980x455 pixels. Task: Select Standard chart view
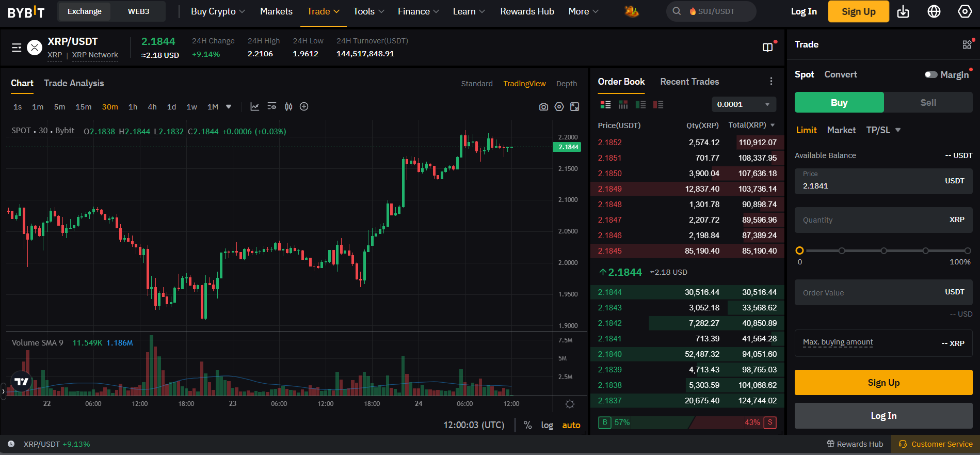coord(477,84)
